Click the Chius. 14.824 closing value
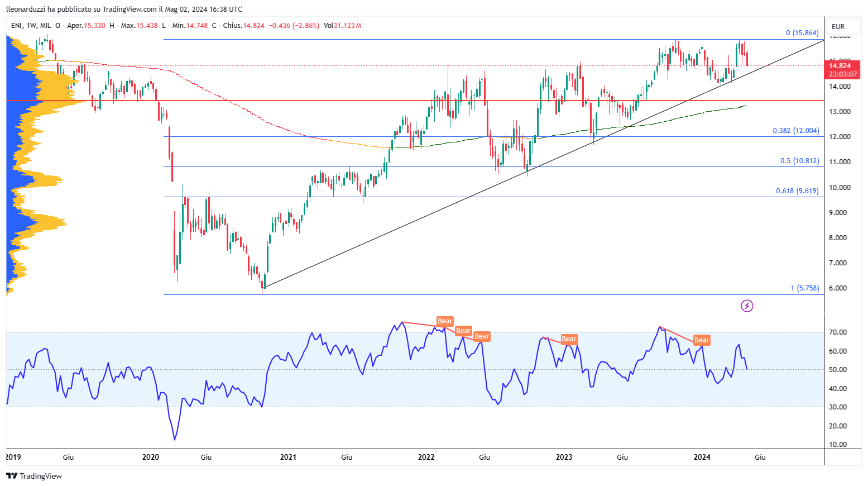 [238, 26]
